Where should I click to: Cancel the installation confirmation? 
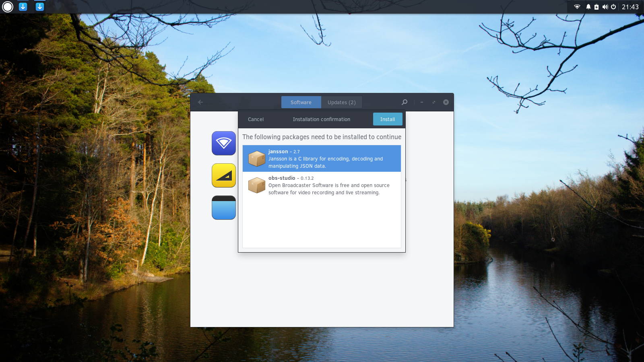pos(256,119)
